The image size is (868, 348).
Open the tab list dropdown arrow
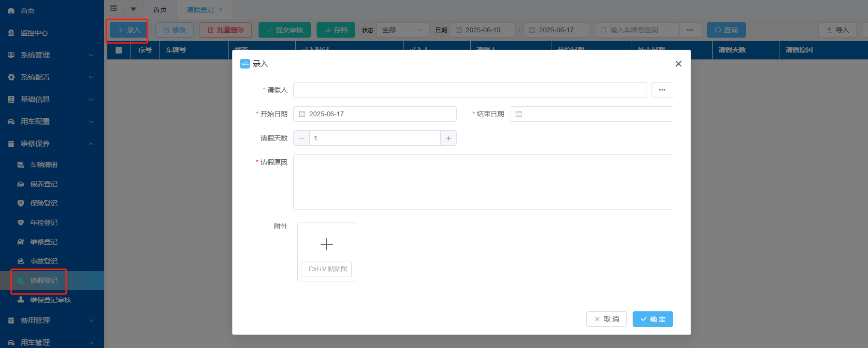click(133, 9)
